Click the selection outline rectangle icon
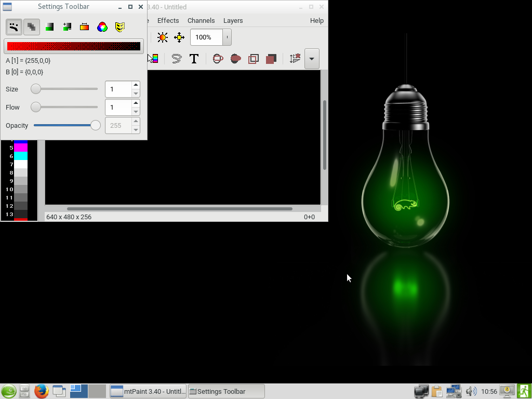 254,59
